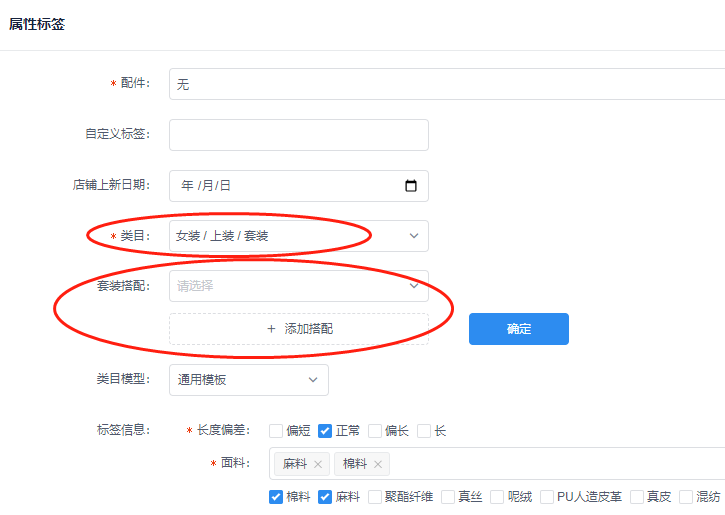Image resolution: width=725 pixels, height=515 pixels.
Task: Check the 偏长 length option
Action: 375,431
